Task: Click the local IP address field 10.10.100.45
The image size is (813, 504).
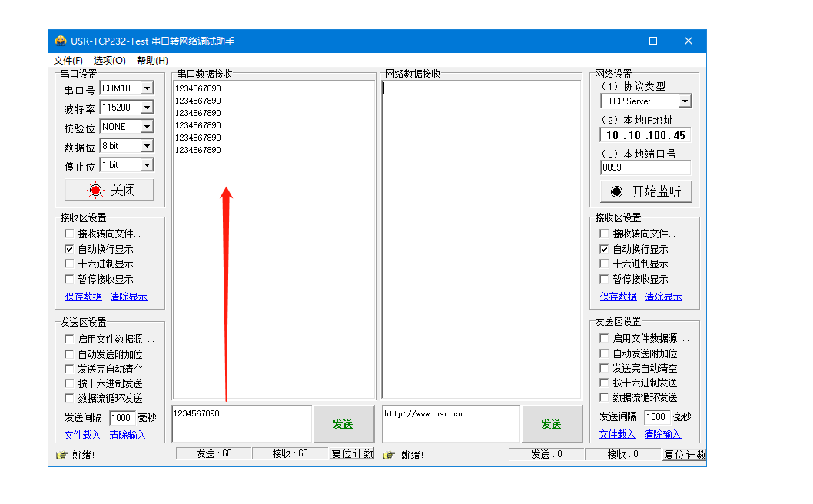Action: coord(645,135)
